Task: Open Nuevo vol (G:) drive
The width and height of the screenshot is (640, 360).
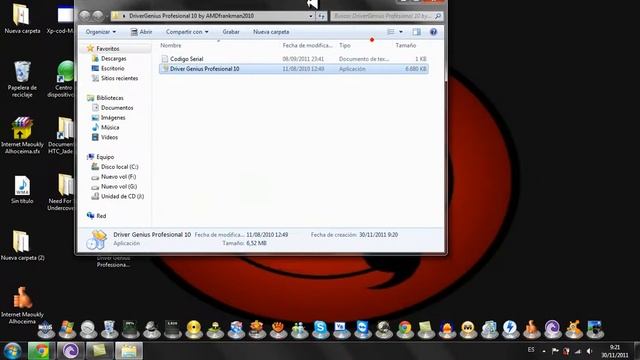Action: click(118, 187)
